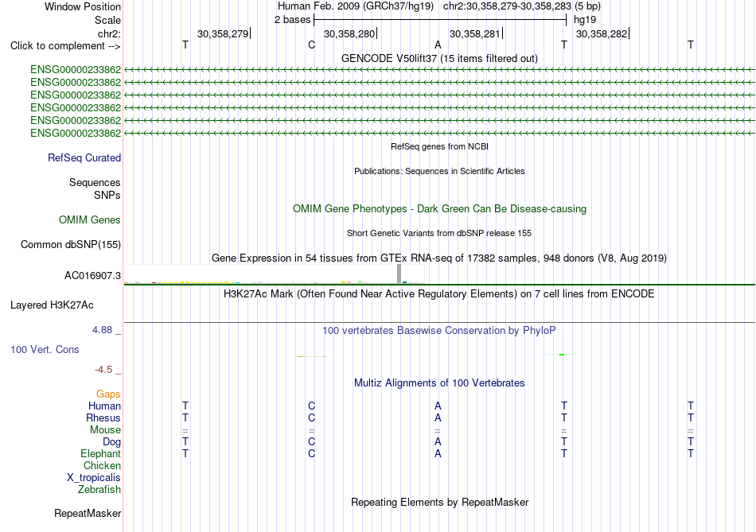
Task: Open '100 vertebrates Basewise Conservation by PhyloP' title
Action: [439, 331]
